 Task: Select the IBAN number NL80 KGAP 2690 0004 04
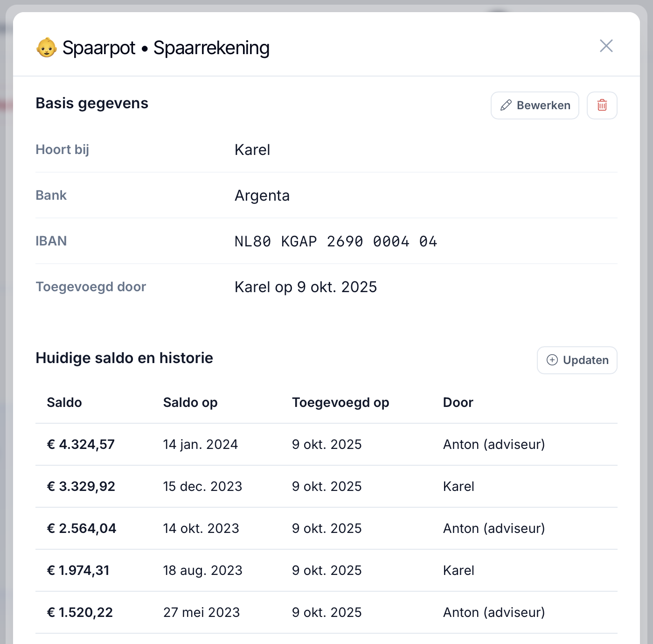(x=335, y=241)
